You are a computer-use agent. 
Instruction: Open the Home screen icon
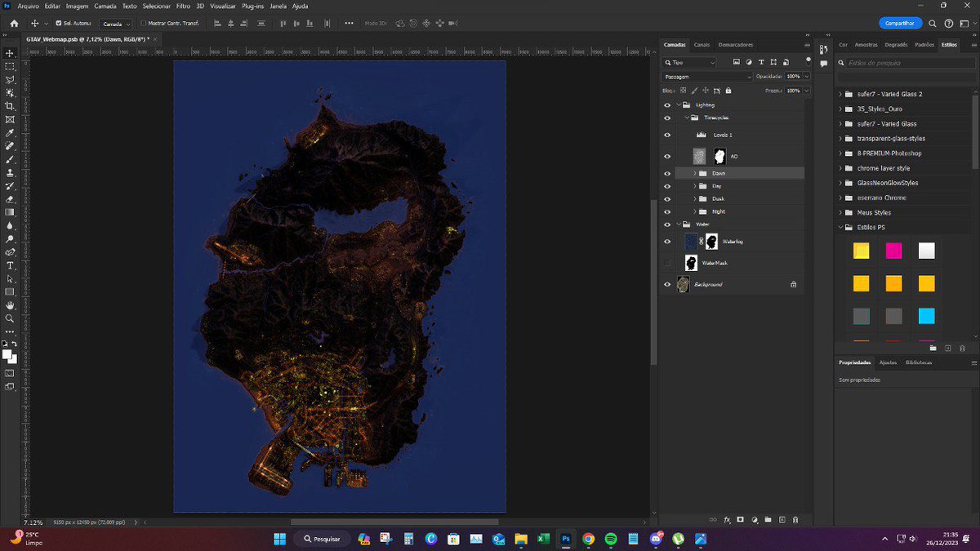(x=13, y=24)
